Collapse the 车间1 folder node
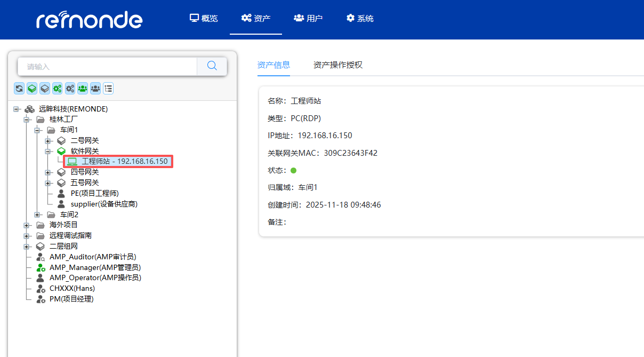Viewport: 644px width, 357px height. (37, 130)
